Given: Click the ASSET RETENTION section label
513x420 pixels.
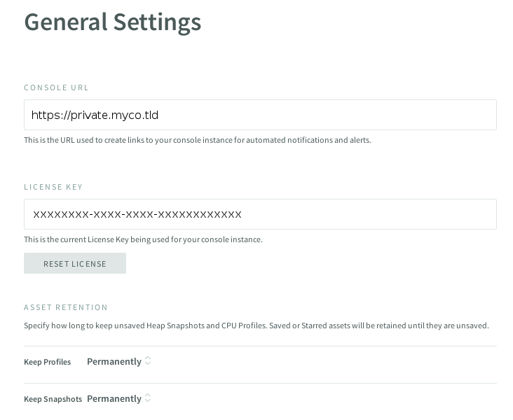Looking at the screenshot, I should pyautogui.click(x=66, y=307).
